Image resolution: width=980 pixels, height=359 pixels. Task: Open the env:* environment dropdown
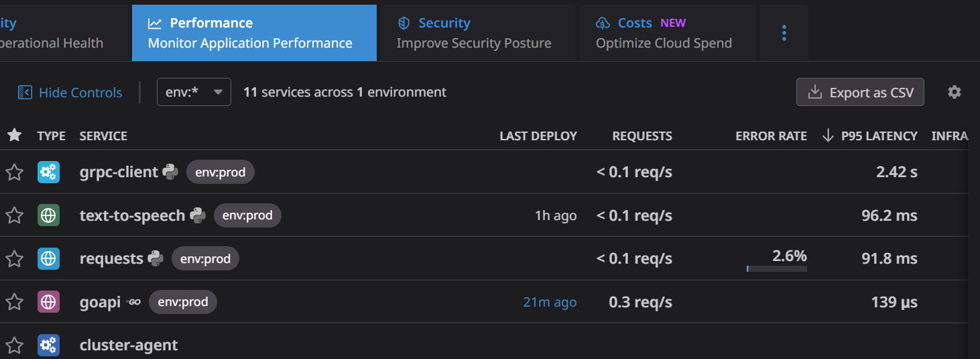point(194,92)
